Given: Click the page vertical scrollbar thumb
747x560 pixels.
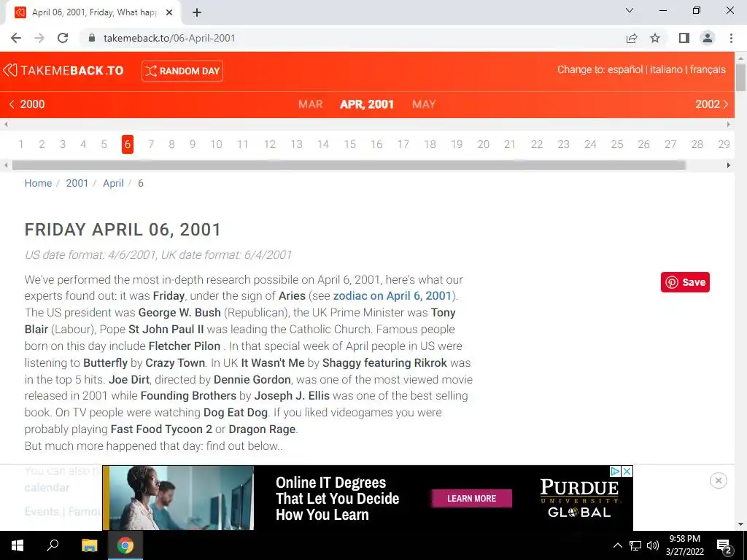Looking at the screenshot, I should [741, 77].
